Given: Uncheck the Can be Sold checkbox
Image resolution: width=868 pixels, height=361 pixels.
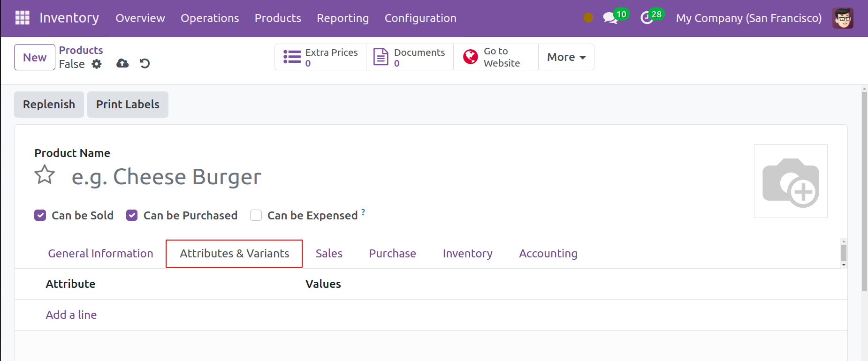Looking at the screenshot, I should [x=40, y=215].
